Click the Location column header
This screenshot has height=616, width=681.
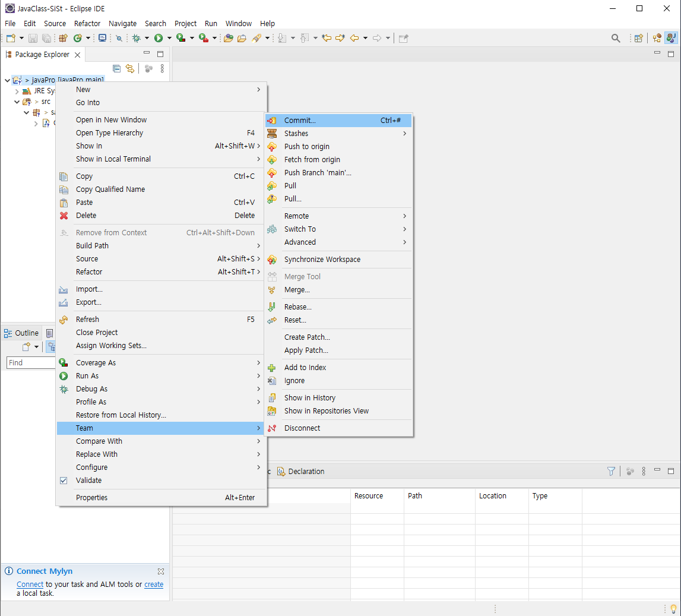point(502,495)
